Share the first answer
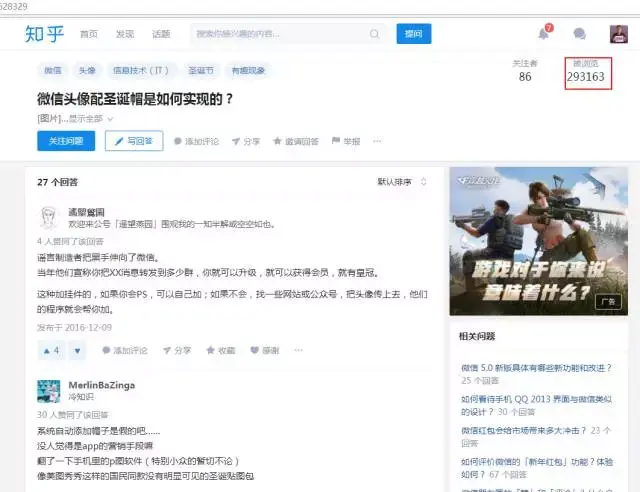The height and width of the screenshot is (492, 640). tap(177, 350)
